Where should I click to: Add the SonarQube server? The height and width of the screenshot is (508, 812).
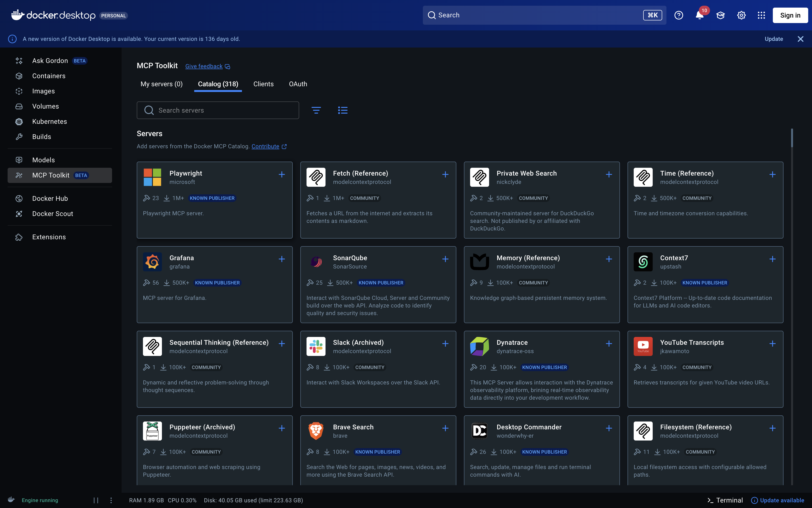pyautogui.click(x=445, y=259)
